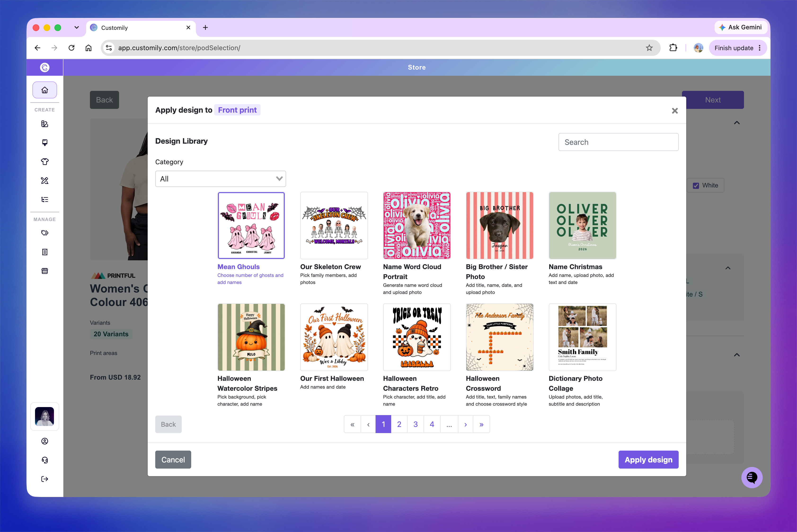Select the Name Christmas design thumbnail
Screen dimensions: 797x532
pyautogui.click(x=582, y=226)
